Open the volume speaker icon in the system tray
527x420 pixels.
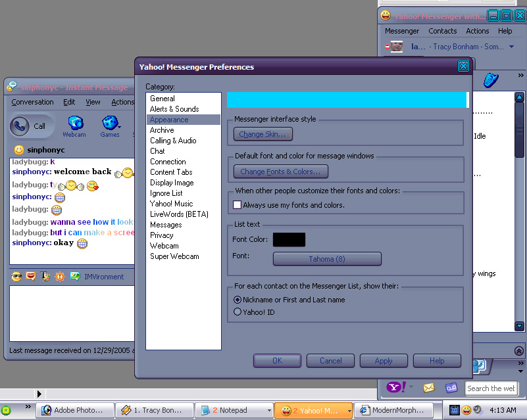click(x=478, y=410)
